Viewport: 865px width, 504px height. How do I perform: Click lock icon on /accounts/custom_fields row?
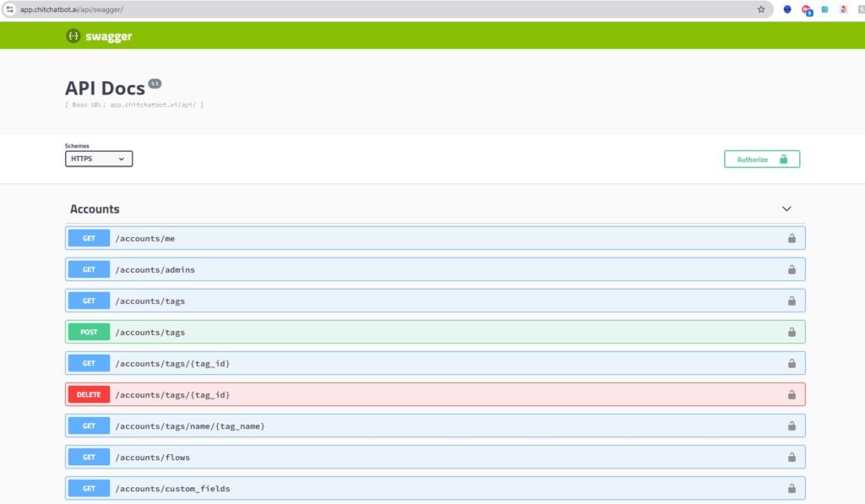(792, 488)
